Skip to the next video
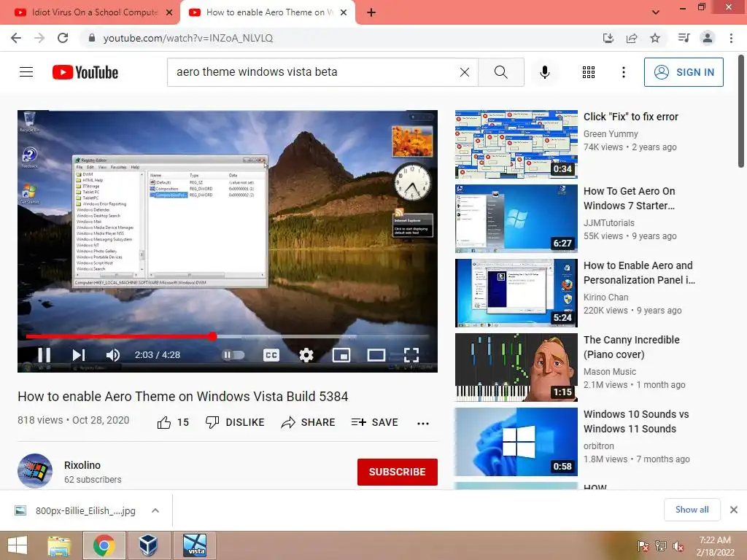The width and height of the screenshot is (747, 560). coord(79,355)
